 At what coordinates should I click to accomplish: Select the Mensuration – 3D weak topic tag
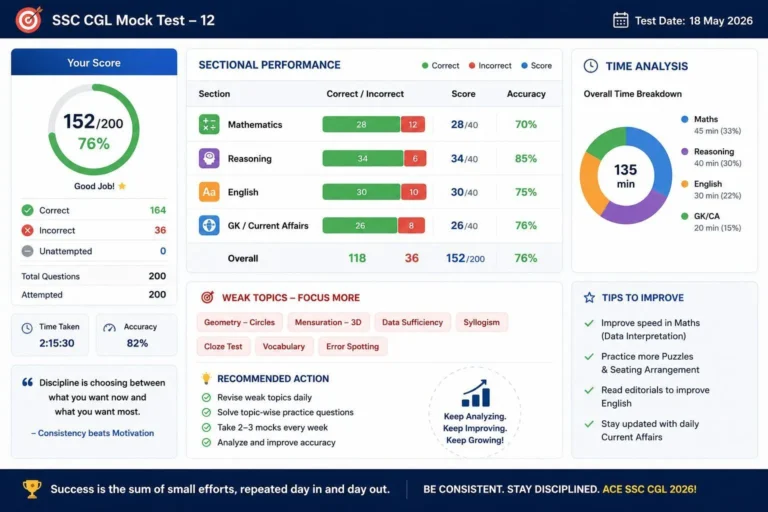[328, 322]
